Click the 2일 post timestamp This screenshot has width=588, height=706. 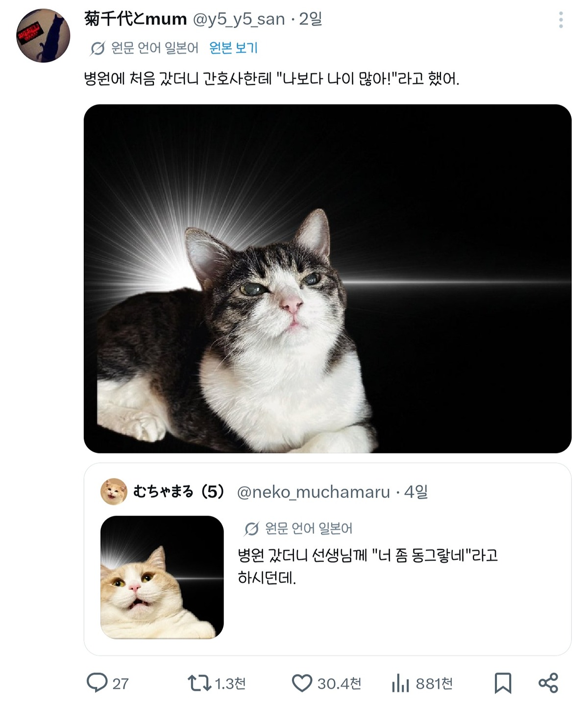pyautogui.click(x=311, y=19)
